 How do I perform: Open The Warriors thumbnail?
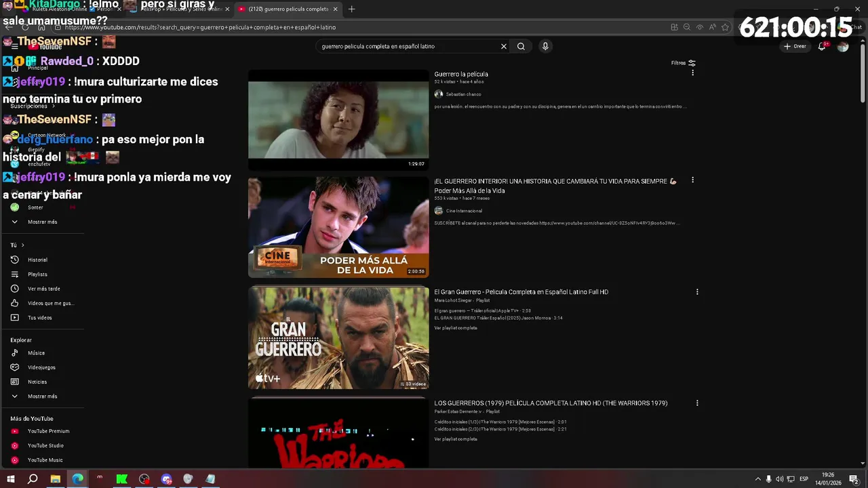[x=338, y=433]
